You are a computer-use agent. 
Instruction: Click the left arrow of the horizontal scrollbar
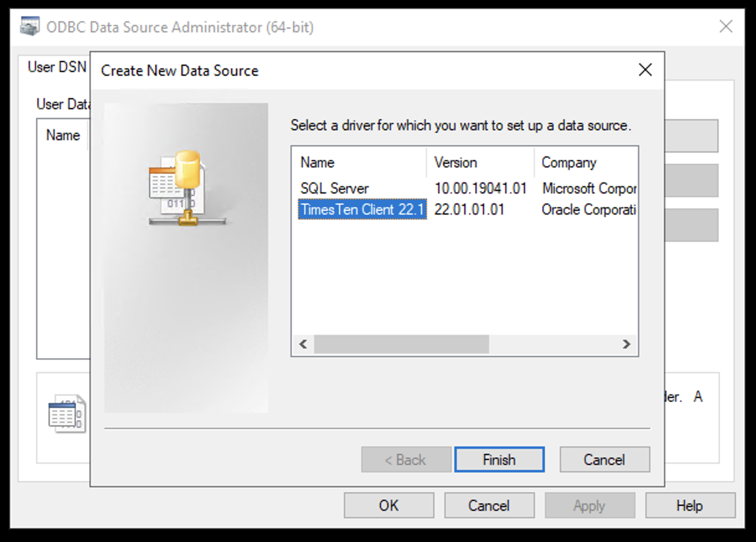(302, 344)
